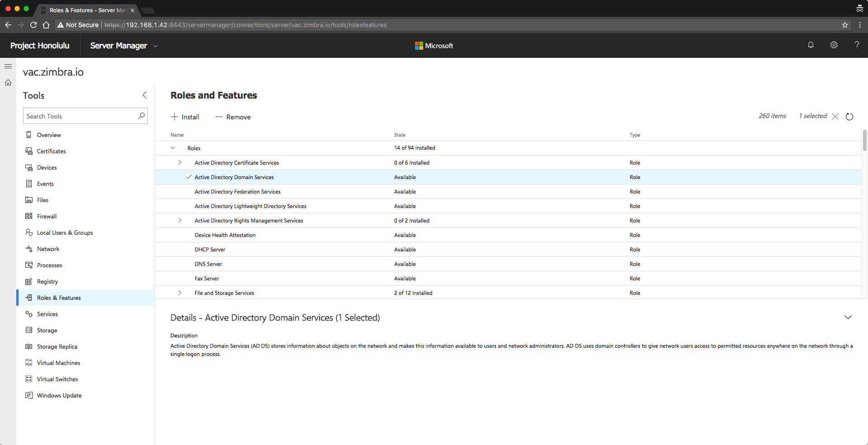
Task: Open the Overview tool icon
Action: click(29, 135)
